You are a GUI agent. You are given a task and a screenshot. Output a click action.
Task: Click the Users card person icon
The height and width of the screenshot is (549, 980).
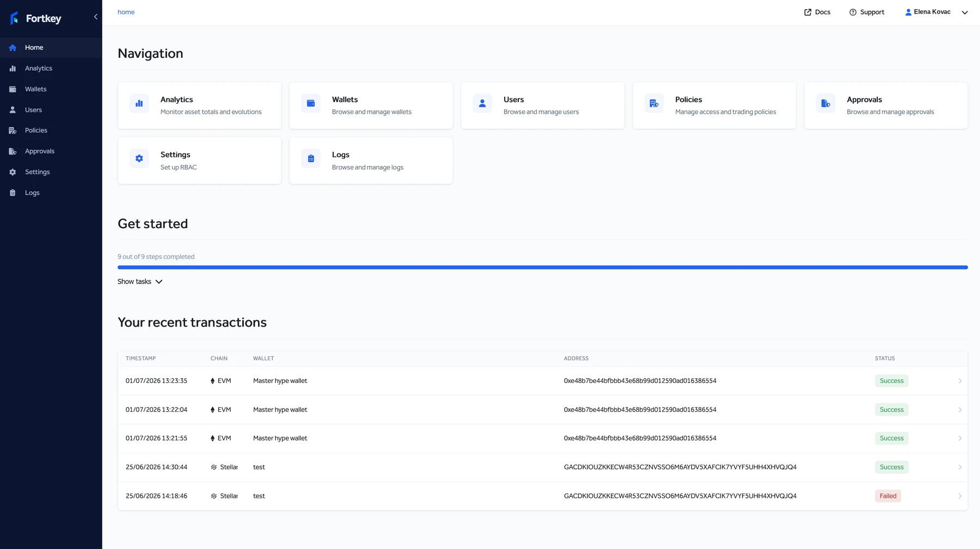[482, 103]
